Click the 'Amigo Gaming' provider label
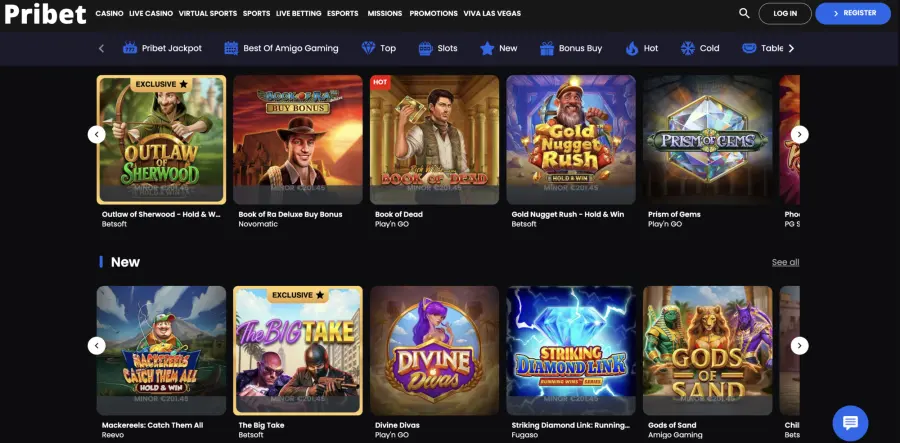This screenshot has width=900, height=443. 675,435
